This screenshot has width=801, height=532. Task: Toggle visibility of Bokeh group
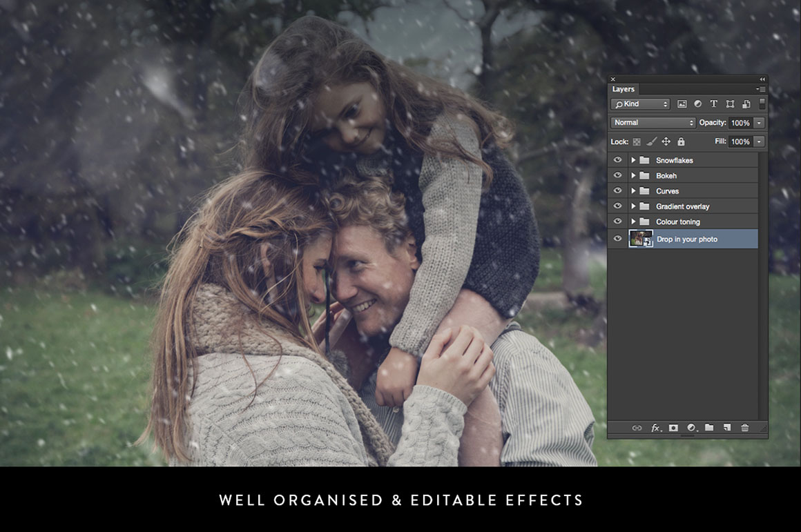[617, 176]
